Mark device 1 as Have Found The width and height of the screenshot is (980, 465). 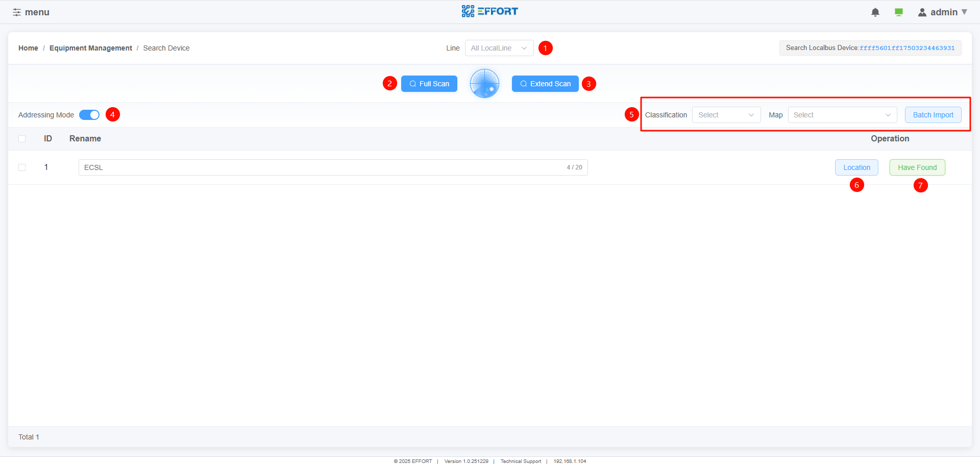pyautogui.click(x=917, y=167)
